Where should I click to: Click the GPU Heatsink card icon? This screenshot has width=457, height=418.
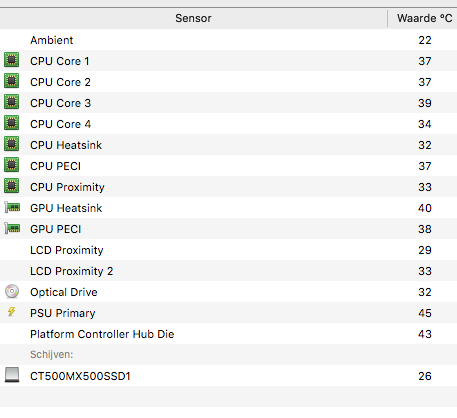pyautogui.click(x=12, y=208)
